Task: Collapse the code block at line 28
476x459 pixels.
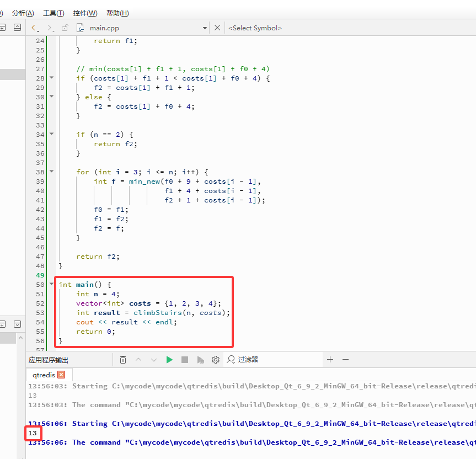Action: (52, 78)
